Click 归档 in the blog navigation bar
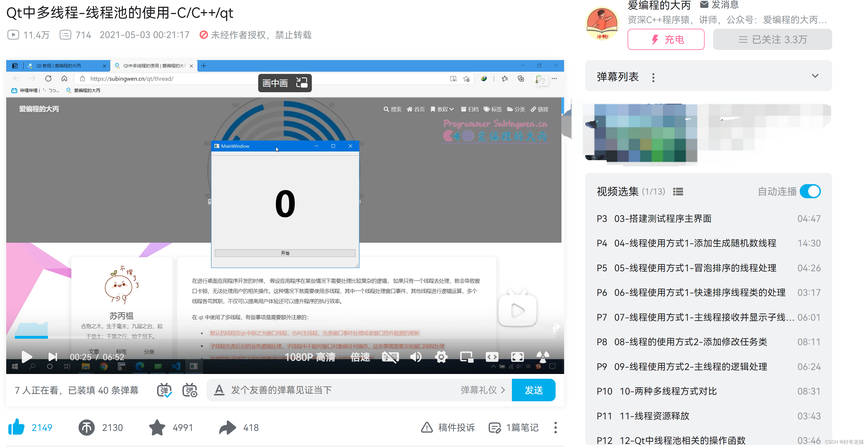This screenshot has width=868, height=447. [x=470, y=109]
